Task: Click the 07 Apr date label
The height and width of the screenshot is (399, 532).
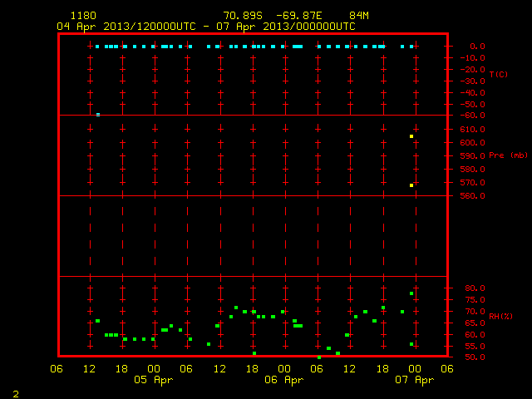Action: point(414,380)
